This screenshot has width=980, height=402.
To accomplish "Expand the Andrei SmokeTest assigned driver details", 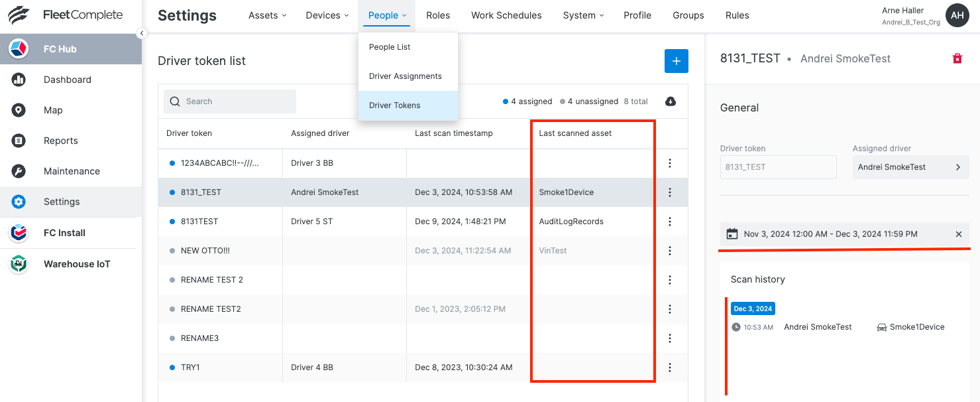I will [x=910, y=167].
